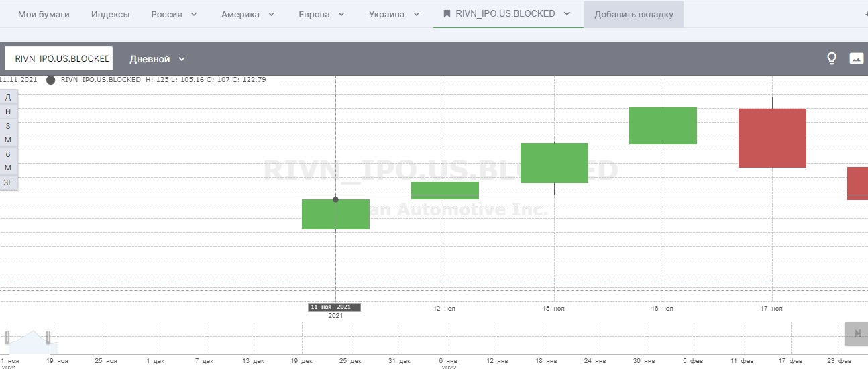Click the red candle for 17 ноя
Screen dimensions: 868x369
772,138
